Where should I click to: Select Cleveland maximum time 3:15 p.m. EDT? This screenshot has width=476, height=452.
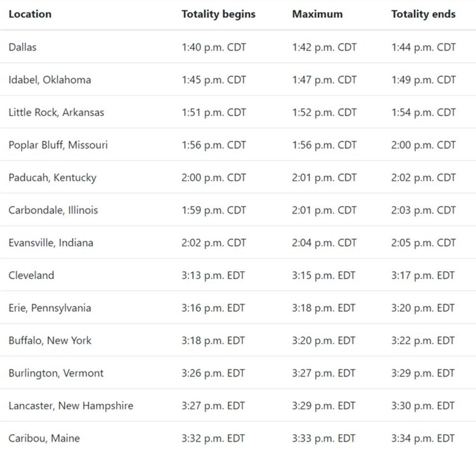coord(323,275)
